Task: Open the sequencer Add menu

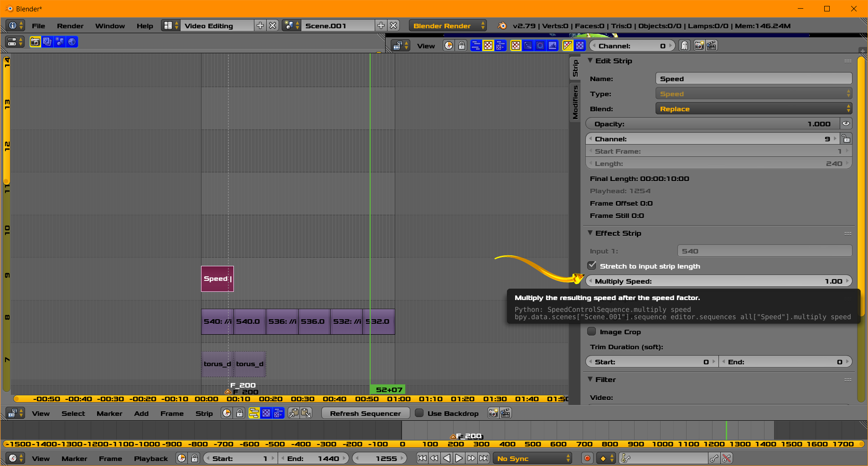Action: [141, 413]
